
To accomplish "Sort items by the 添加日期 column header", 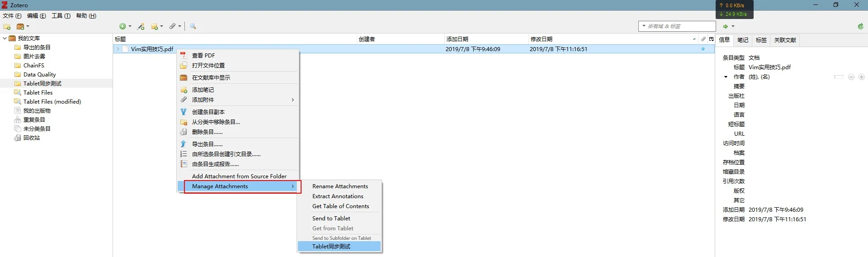I will 486,39.
